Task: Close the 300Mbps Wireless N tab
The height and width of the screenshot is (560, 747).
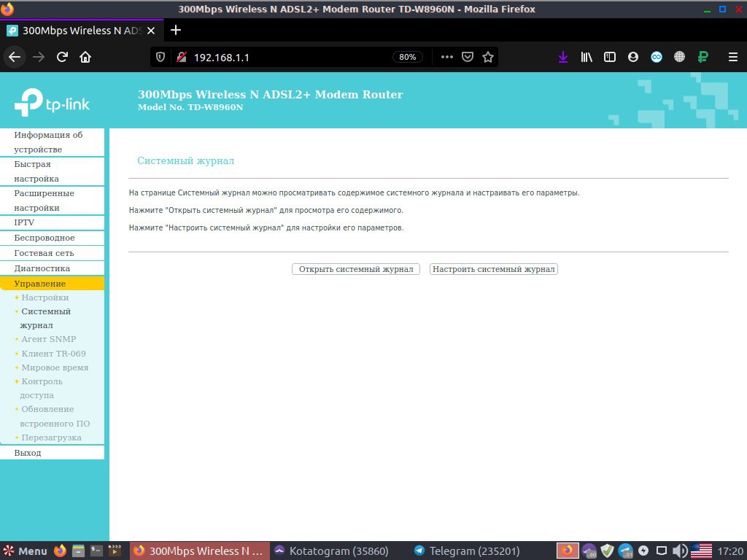Action: click(x=151, y=31)
